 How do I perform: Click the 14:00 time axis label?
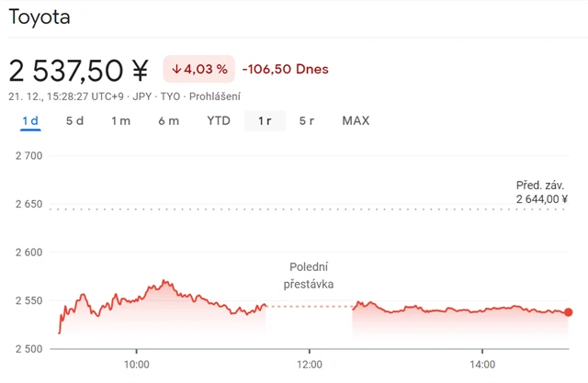[x=483, y=364]
